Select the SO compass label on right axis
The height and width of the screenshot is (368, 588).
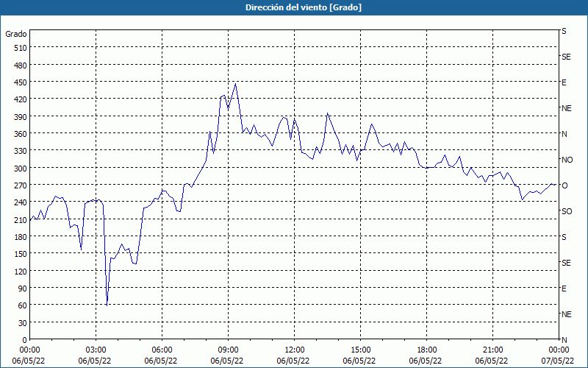click(567, 211)
